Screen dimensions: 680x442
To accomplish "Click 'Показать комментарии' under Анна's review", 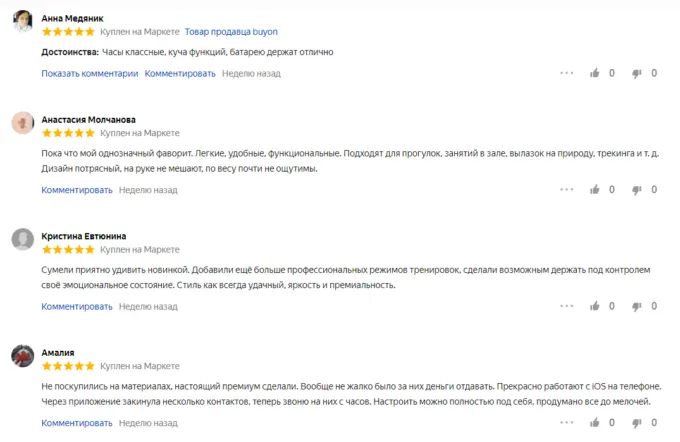I will (89, 73).
